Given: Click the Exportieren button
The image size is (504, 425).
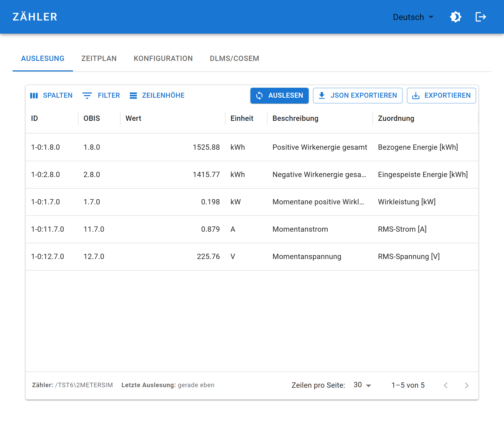Looking at the screenshot, I should [441, 95].
